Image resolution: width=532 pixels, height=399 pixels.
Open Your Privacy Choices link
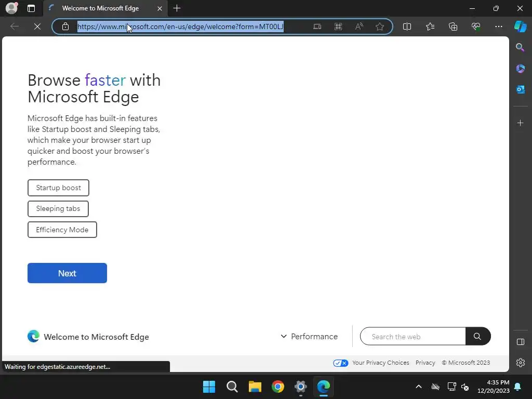[x=381, y=363]
